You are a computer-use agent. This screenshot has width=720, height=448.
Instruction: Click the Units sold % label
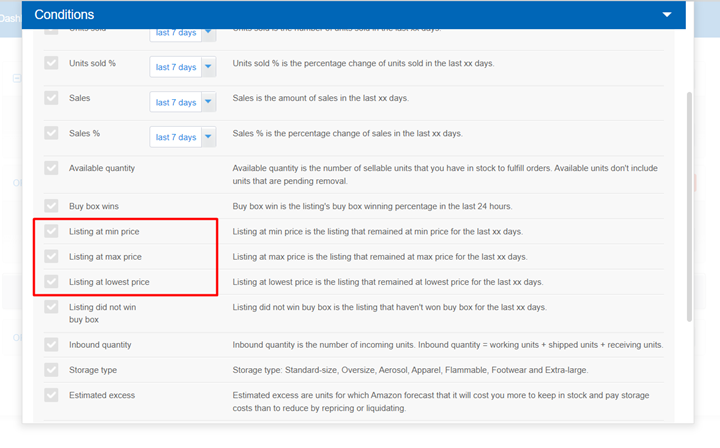pyautogui.click(x=92, y=63)
